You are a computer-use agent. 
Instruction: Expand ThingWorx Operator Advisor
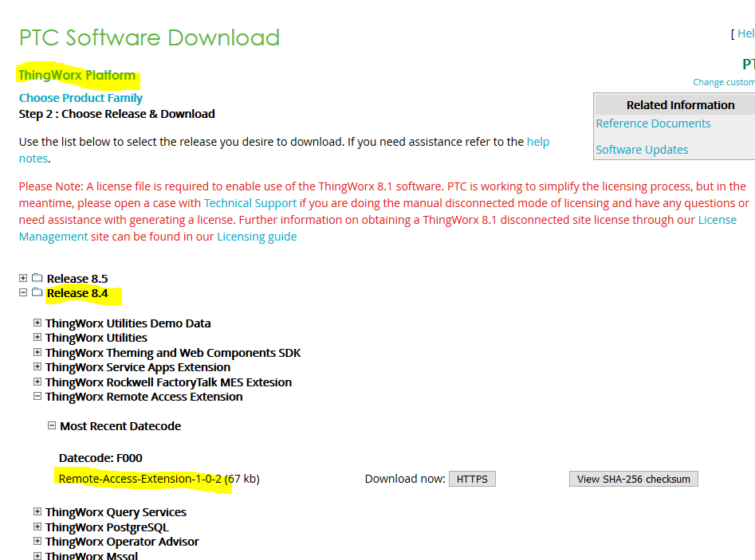[37, 541]
